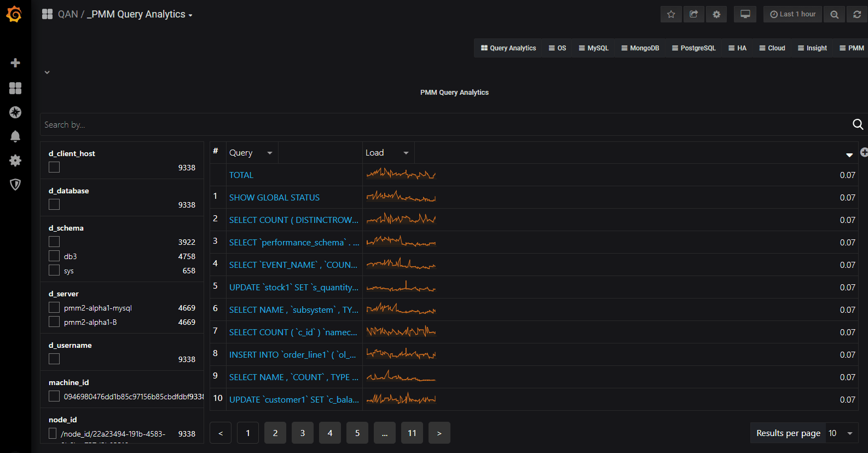
Task: Open the Last 1 hour time picker
Action: [x=792, y=14]
